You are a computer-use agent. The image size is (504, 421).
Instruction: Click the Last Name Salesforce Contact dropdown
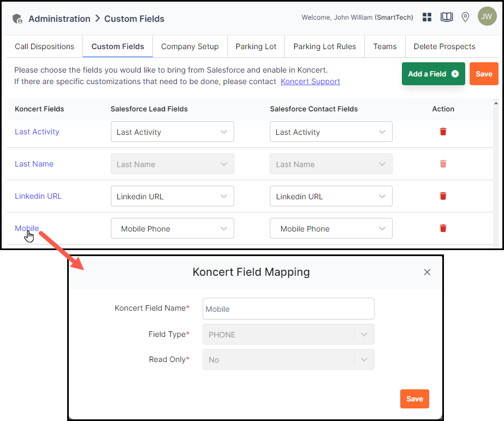pyautogui.click(x=331, y=164)
